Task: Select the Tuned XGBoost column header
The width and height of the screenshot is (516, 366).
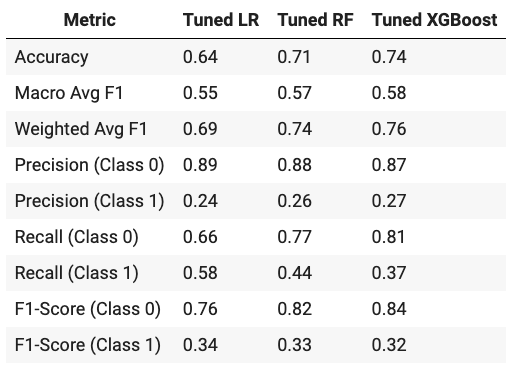Action: (434, 20)
